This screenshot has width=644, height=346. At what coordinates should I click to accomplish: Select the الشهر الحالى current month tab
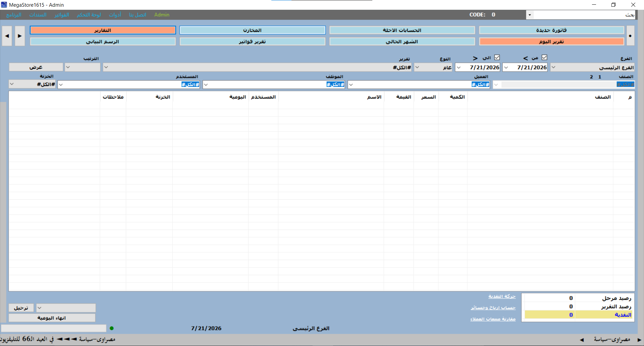click(402, 42)
